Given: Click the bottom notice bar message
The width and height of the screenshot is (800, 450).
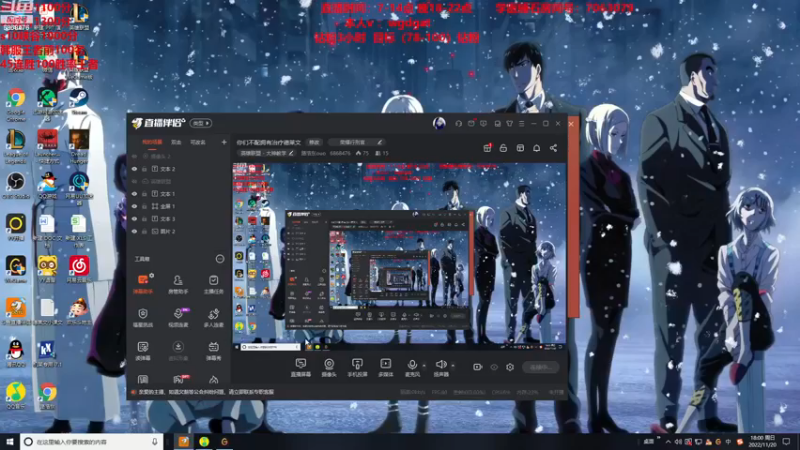Looking at the screenshot, I should (x=207, y=392).
